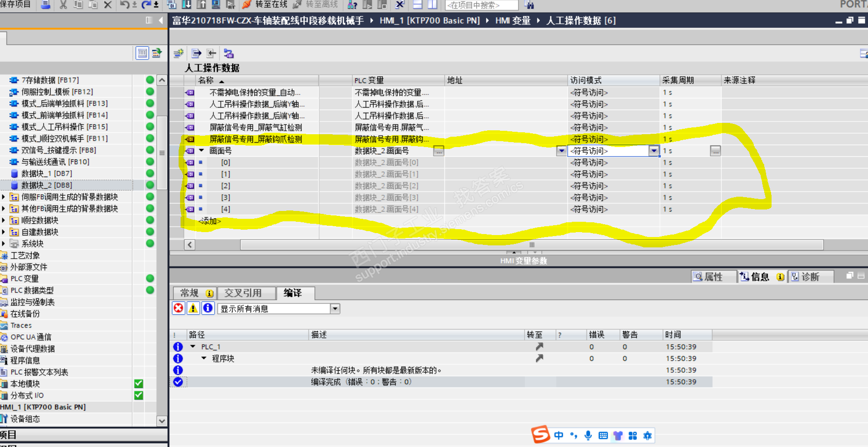
Task: Collapse project tree with the left arrow
Action: coord(161,20)
